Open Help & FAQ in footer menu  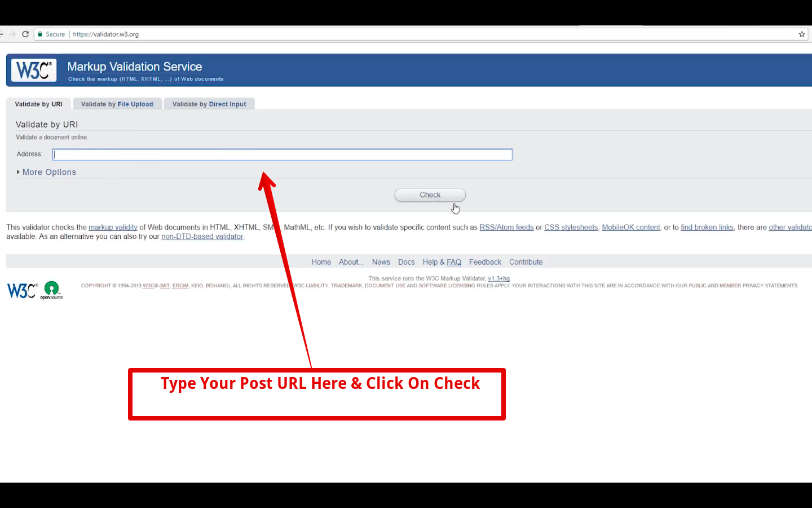pos(442,262)
